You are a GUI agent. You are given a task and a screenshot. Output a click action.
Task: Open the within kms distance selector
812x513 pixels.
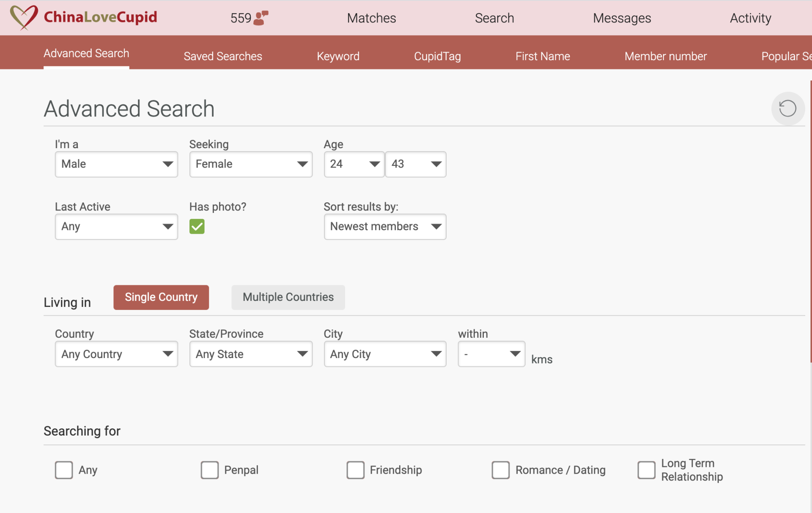pyautogui.click(x=514, y=354)
